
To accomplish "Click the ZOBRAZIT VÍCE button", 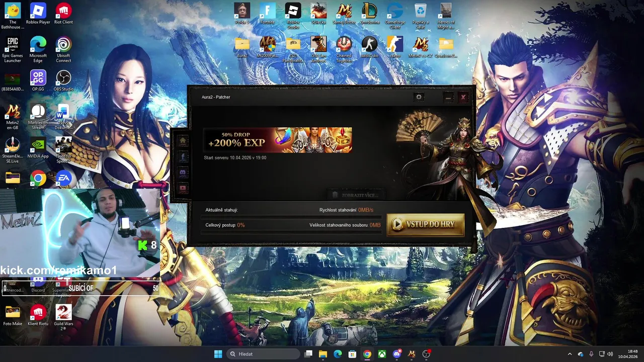I will click(356, 195).
